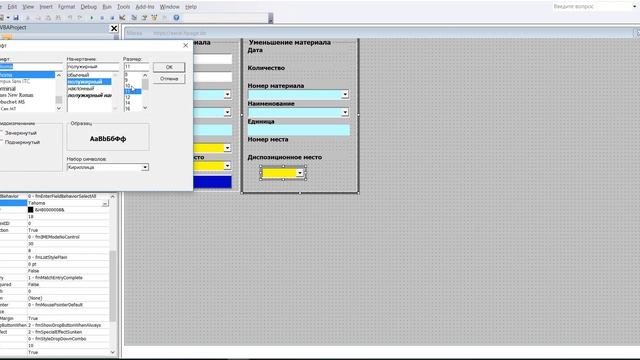
Task: Open Project Explorer from the toolbar icon
Action: (x=134, y=18)
